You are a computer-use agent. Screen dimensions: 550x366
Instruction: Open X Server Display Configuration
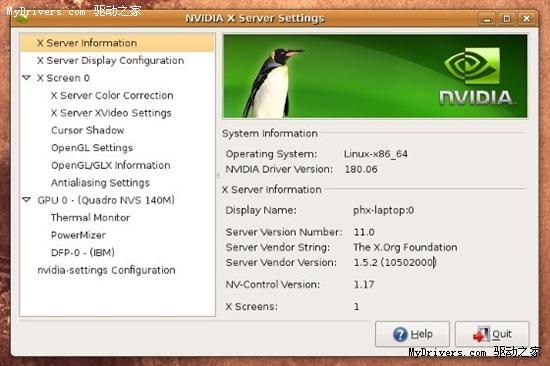click(x=110, y=60)
